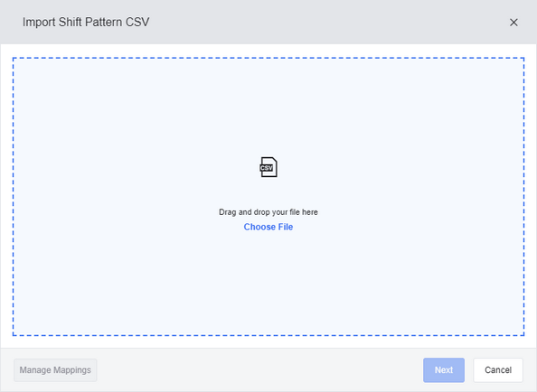Click the CSV file icon
The height and width of the screenshot is (392, 537).
click(268, 167)
